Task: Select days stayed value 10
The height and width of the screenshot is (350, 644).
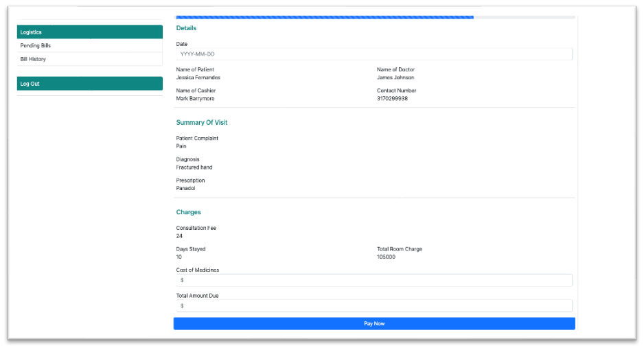Action: click(179, 257)
